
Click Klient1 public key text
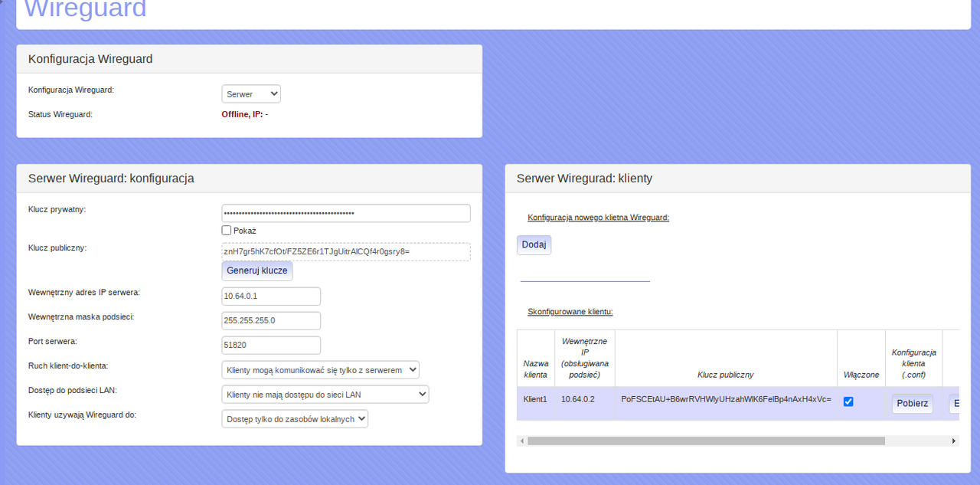tap(726, 399)
